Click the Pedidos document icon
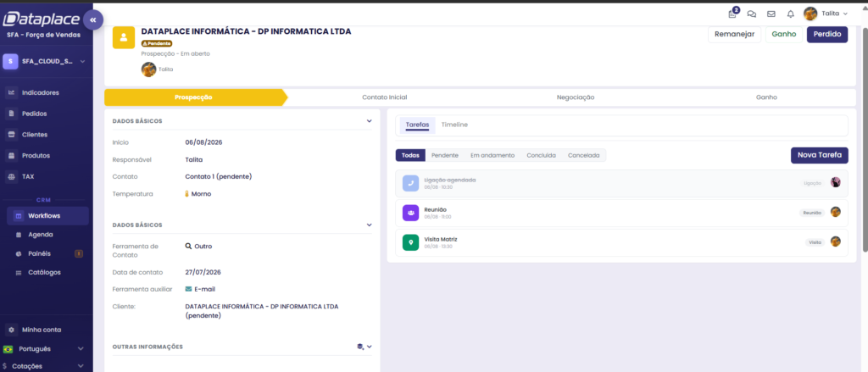This screenshot has width=868, height=372. pyautogui.click(x=11, y=114)
